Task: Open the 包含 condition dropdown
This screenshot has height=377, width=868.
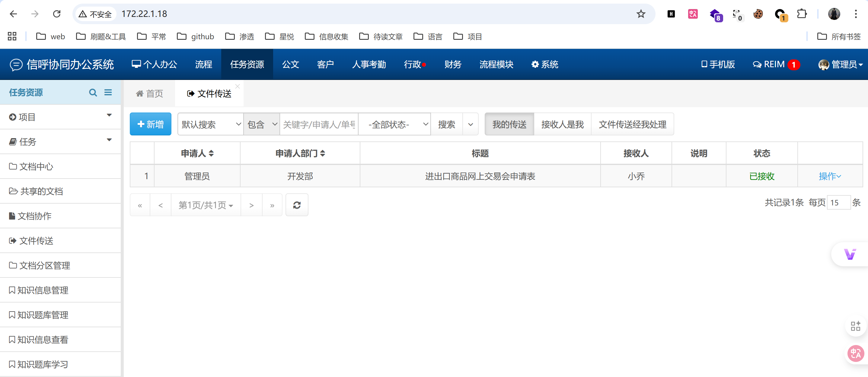Action: pos(262,124)
